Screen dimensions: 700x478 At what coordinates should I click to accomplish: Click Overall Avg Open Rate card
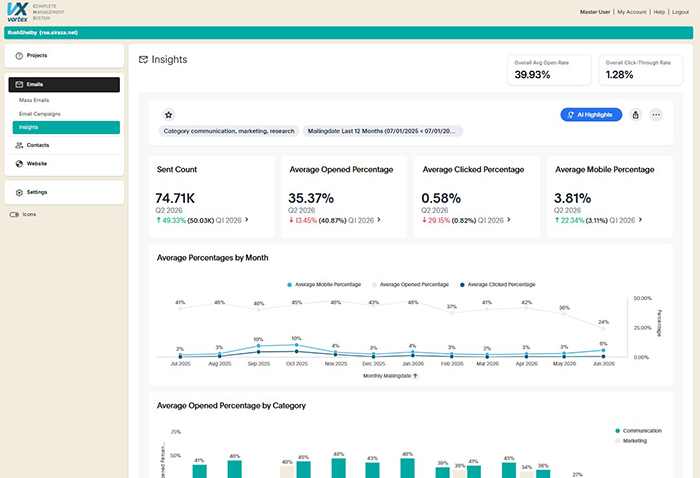(x=549, y=70)
